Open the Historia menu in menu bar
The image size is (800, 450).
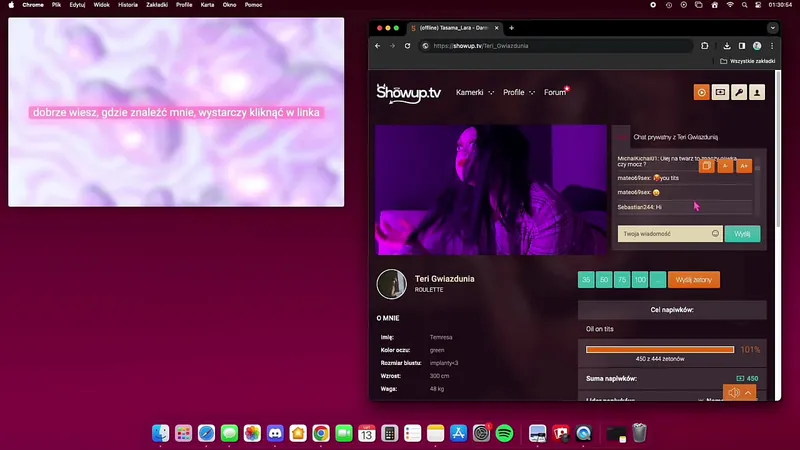click(x=128, y=5)
